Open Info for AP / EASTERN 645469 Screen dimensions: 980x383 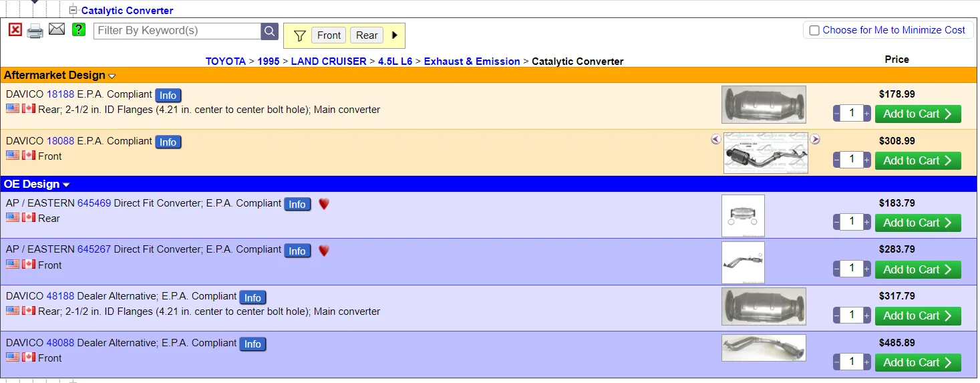(x=297, y=205)
